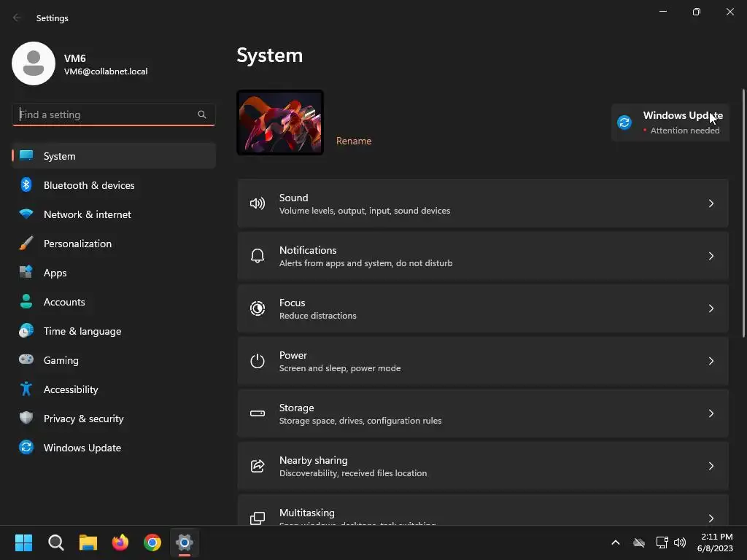Viewport: 747px width, 560px height.
Task: Launch Firefox from the taskbar
Action: click(120, 542)
